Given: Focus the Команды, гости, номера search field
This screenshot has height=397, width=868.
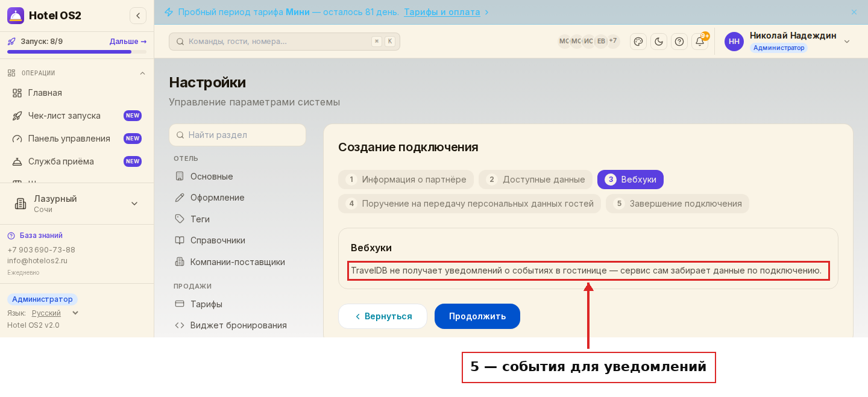Looking at the screenshot, I should [285, 42].
